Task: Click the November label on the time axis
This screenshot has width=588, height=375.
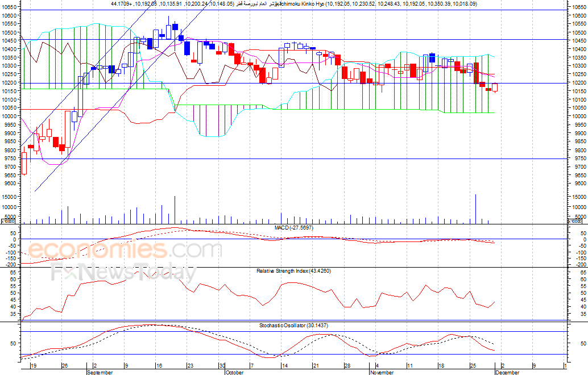Action: pyautogui.click(x=382, y=372)
